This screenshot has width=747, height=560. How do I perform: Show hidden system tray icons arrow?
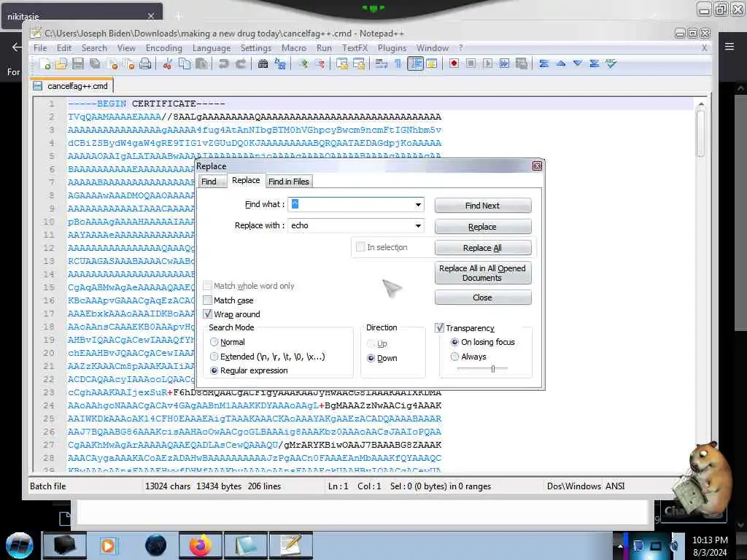[620, 546]
